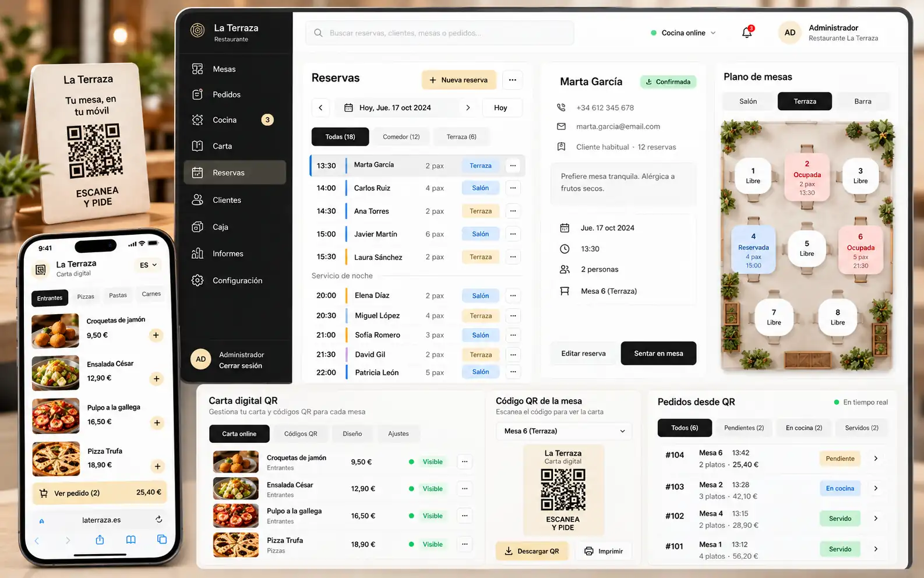
Task: Expand order #102 details chevron
Action: 876,518
